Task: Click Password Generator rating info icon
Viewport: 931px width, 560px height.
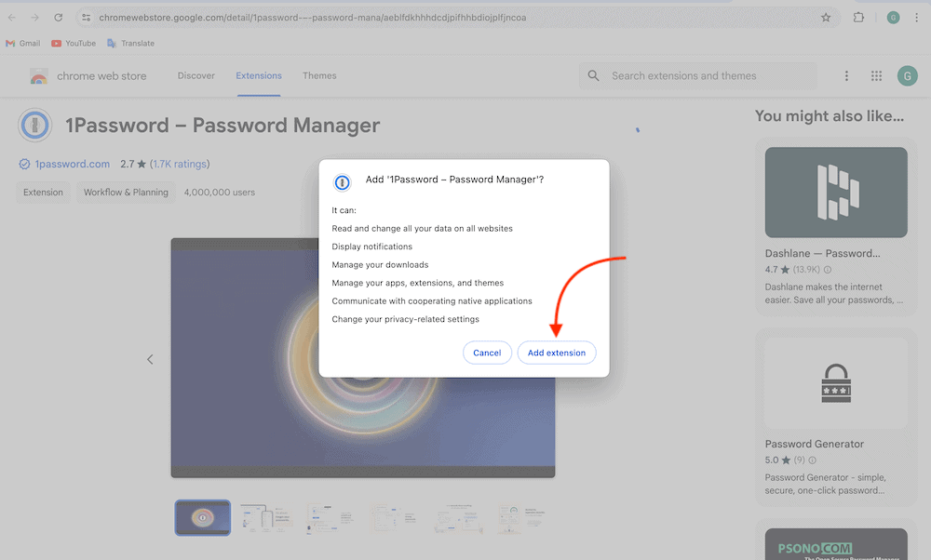Action: click(x=812, y=460)
